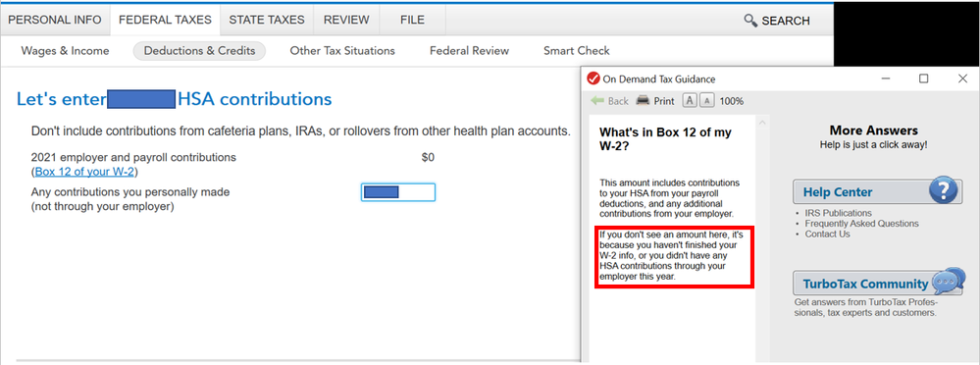Click the Search label in the top bar
This screenshot has height=365, width=980.
click(786, 21)
